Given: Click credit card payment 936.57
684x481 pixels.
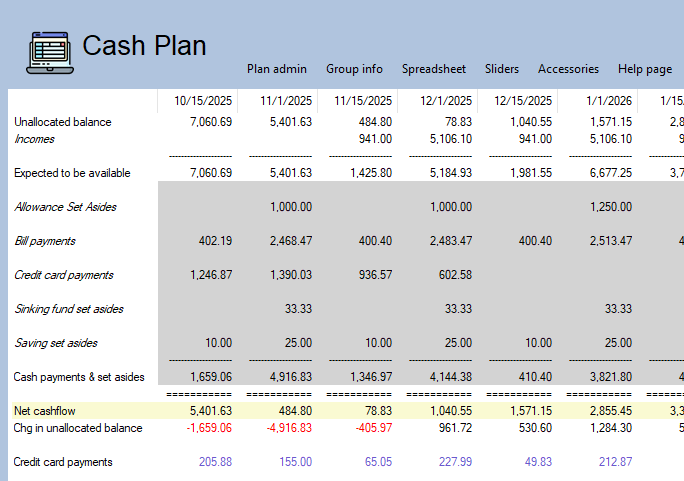Looking at the screenshot, I should click(375, 275).
